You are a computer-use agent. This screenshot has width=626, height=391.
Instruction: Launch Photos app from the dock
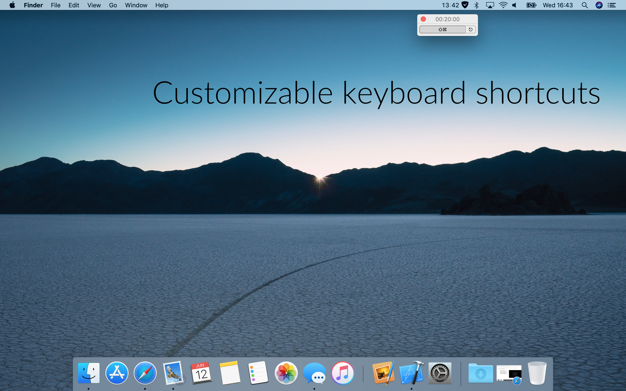286,373
